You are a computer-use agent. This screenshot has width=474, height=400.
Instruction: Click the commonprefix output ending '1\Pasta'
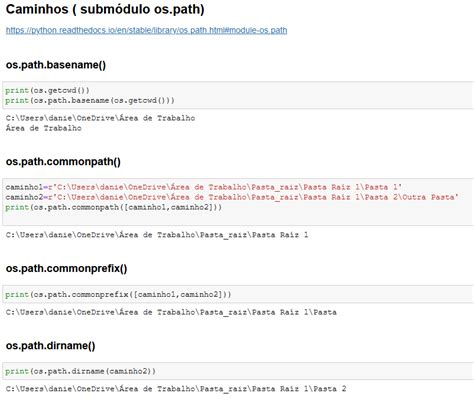(171, 312)
